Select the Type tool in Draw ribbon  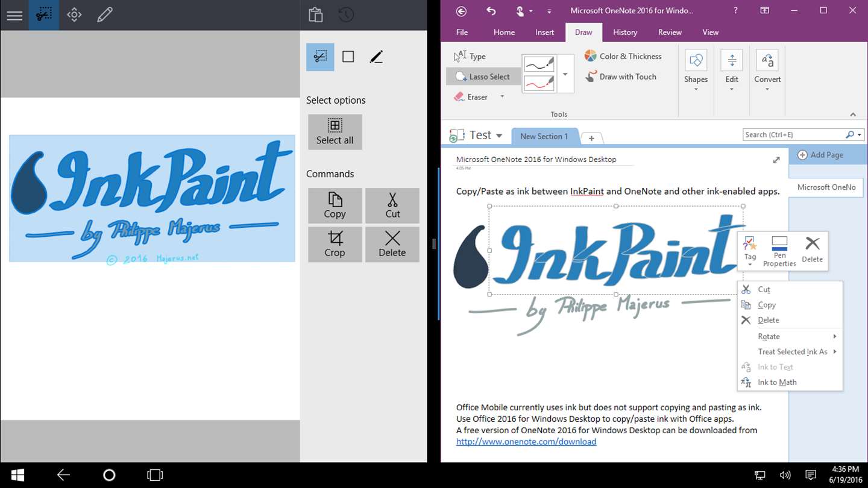[x=470, y=56]
